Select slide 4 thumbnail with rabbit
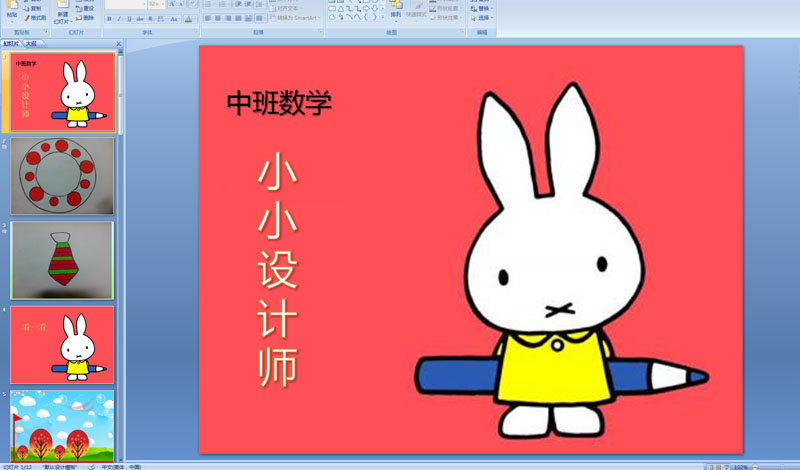Image resolution: width=800 pixels, height=470 pixels. coord(62,345)
